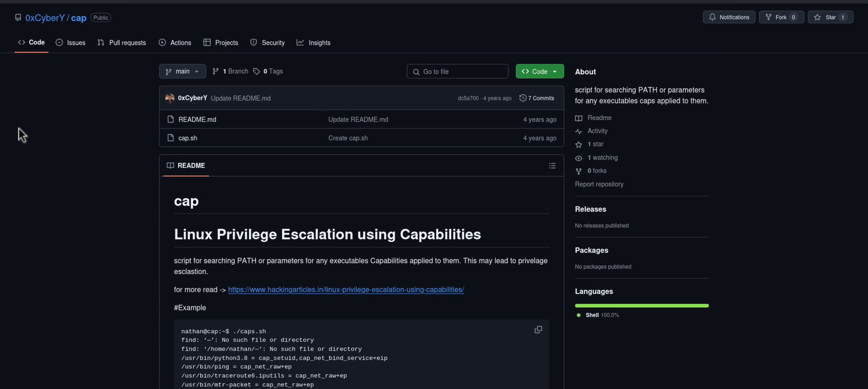The height and width of the screenshot is (389, 868).
Task: Click the commit history clock icon
Action: [523, 98]
